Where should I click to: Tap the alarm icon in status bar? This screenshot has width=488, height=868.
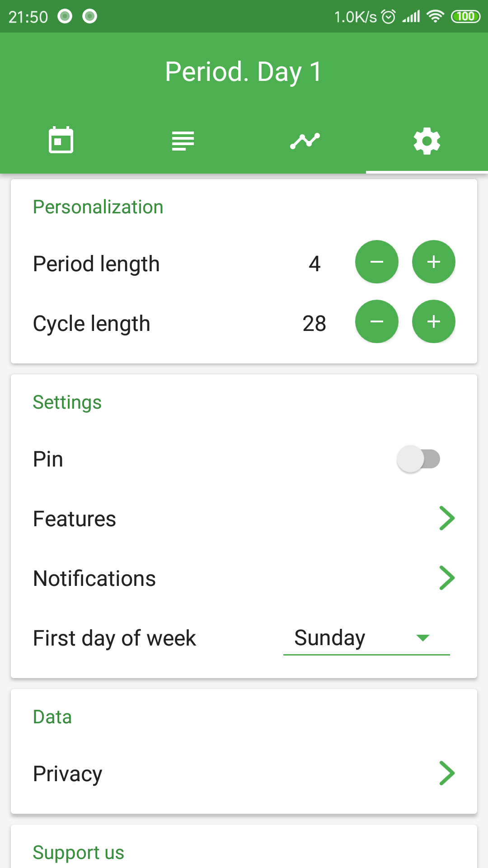[389, 17]
